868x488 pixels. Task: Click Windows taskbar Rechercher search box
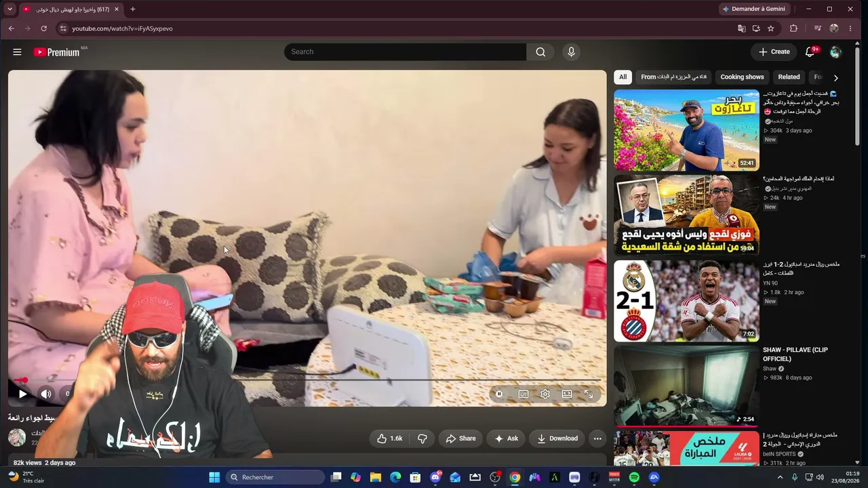(x=275, y=477)
